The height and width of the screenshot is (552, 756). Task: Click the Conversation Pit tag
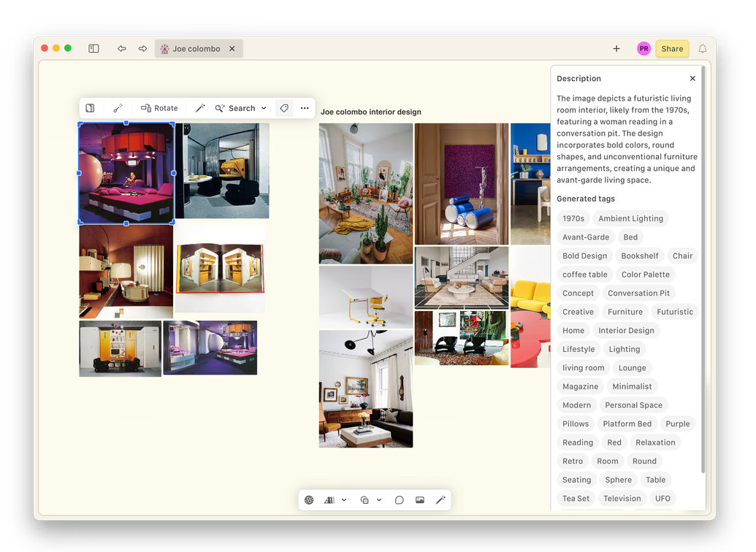(639, 293)
